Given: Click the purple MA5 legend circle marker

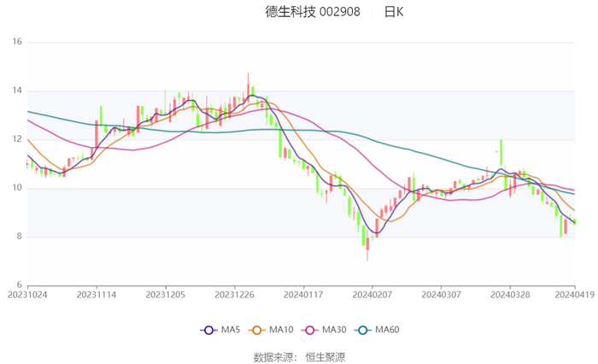Looking at the screenshot, I should (x=209, y=330).
